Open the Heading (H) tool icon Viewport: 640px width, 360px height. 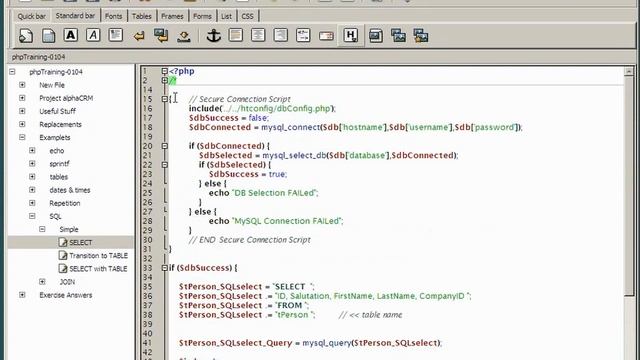(x=351, y=36)
